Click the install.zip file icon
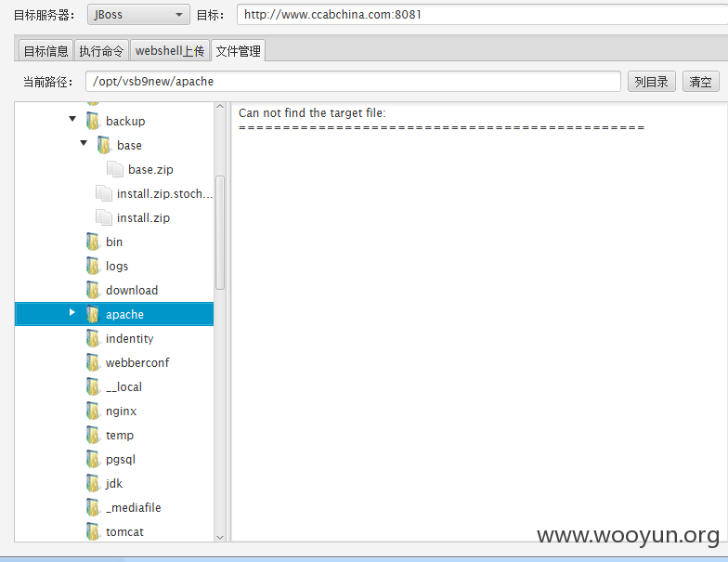Screen dimensions: 728x562 104,217
